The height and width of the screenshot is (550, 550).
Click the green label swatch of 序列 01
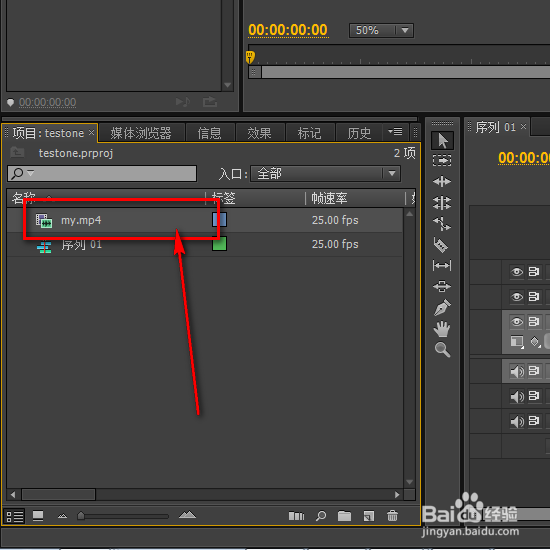tap(219, 244)
